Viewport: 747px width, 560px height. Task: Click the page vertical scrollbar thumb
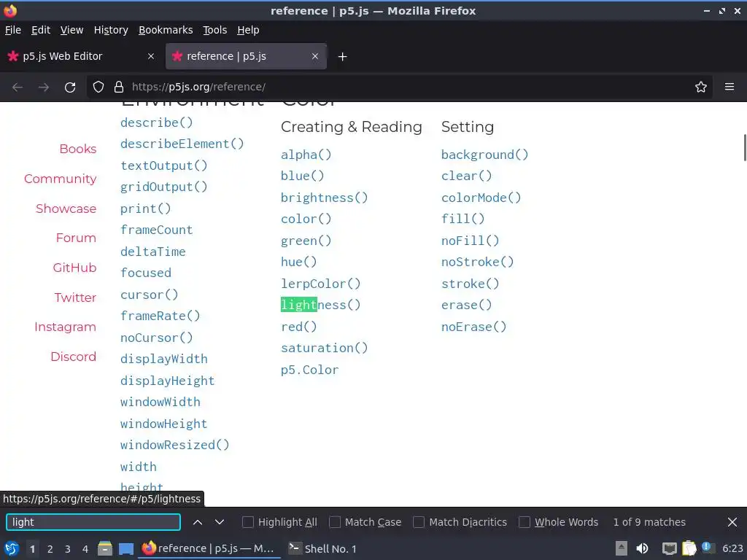coord(745,148)
